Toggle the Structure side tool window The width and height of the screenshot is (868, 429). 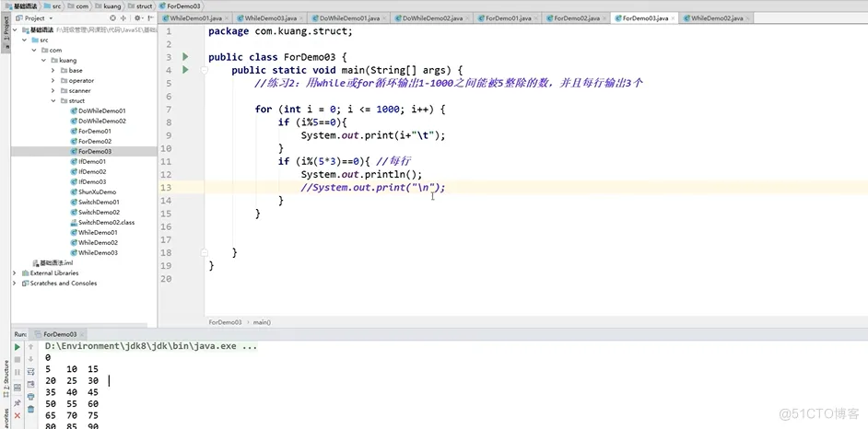click(x=6, y=377)
